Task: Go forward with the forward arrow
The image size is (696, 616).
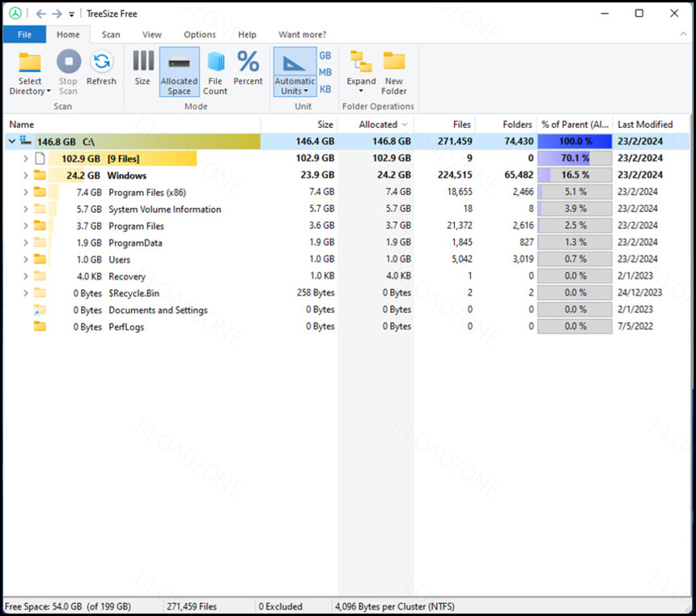Action: pos(57,14)
